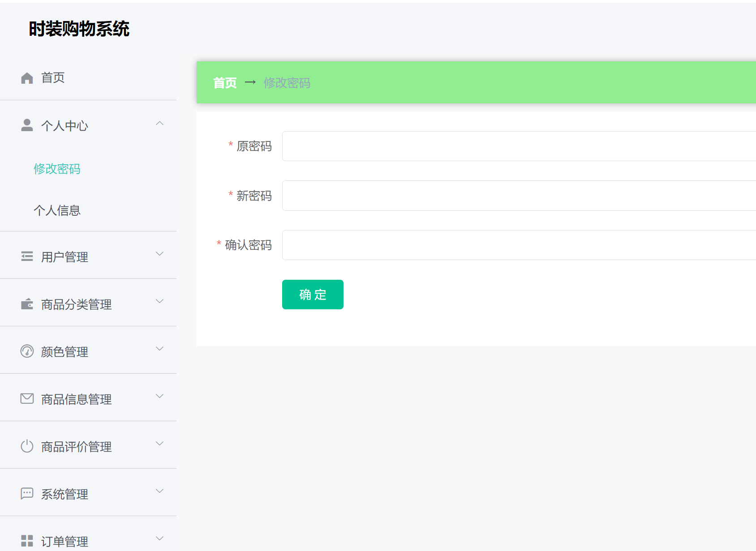Viewport: 756px width, 551px height.
Task: Select the 颜色管理 dial icon
Action: pos(27,351)
